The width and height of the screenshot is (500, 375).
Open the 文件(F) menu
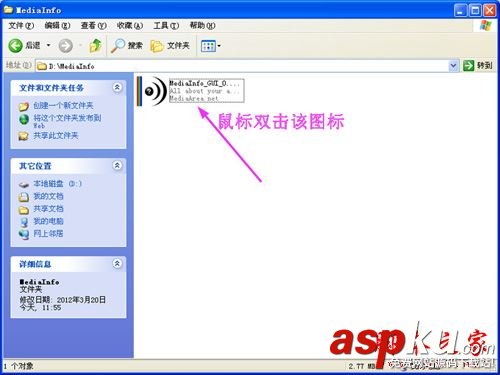pos(21,25)
